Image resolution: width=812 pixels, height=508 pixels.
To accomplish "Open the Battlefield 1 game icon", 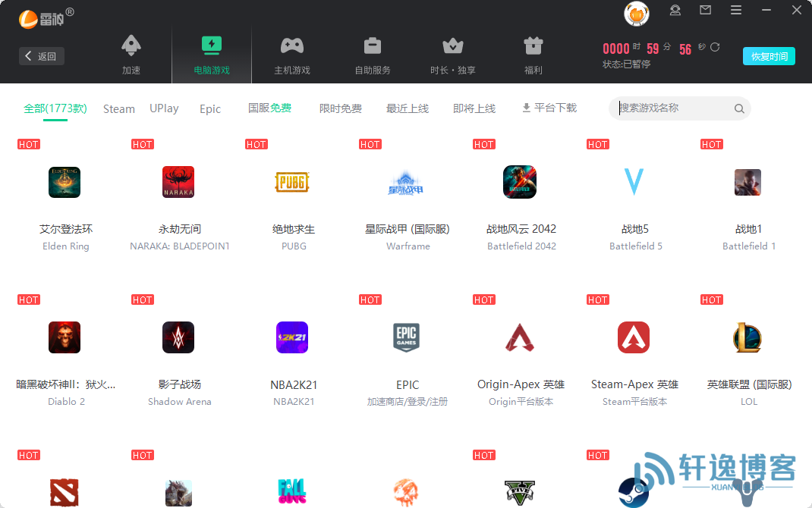I will point(747,182).
